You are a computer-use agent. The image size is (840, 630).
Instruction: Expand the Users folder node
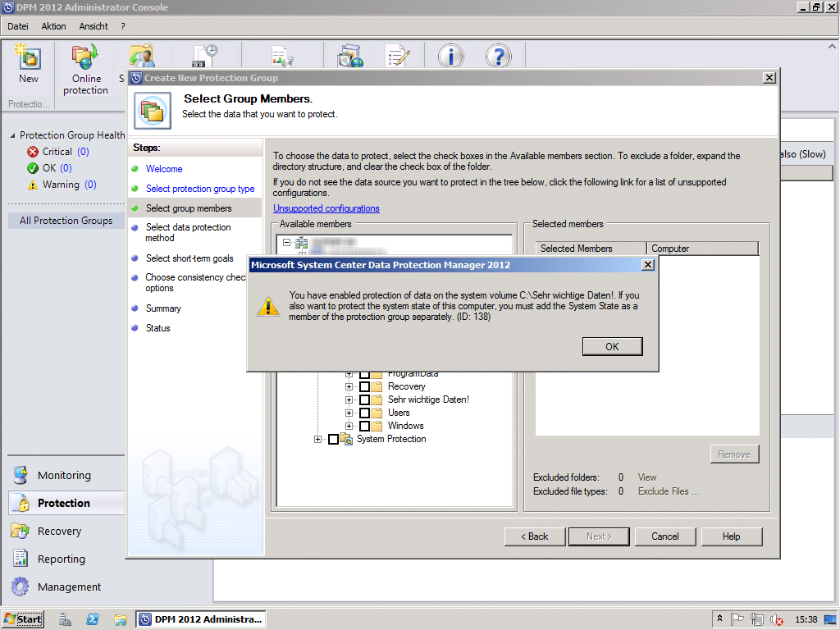pos(349,413)
